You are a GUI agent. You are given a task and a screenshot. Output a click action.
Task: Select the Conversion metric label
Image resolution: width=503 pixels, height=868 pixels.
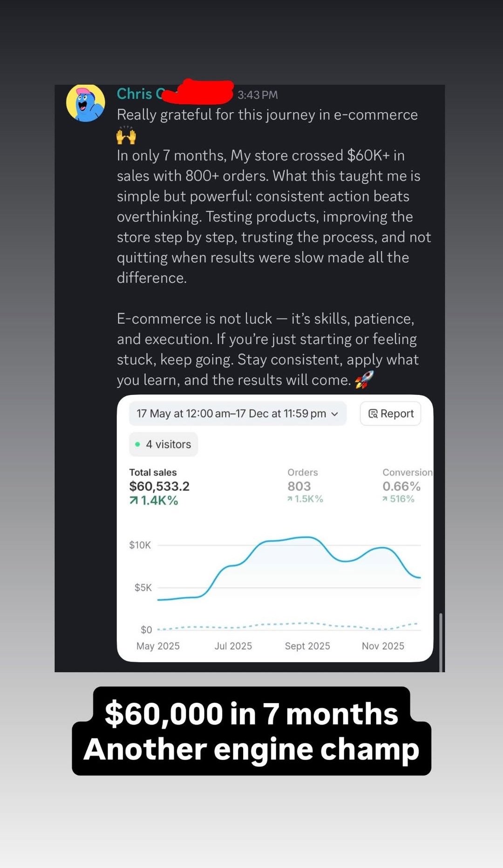click(x=407, y=472)
